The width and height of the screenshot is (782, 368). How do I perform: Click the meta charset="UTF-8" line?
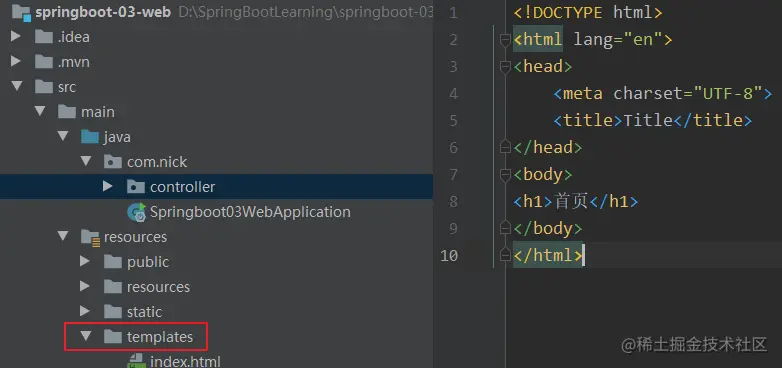(x=663, y=93)
